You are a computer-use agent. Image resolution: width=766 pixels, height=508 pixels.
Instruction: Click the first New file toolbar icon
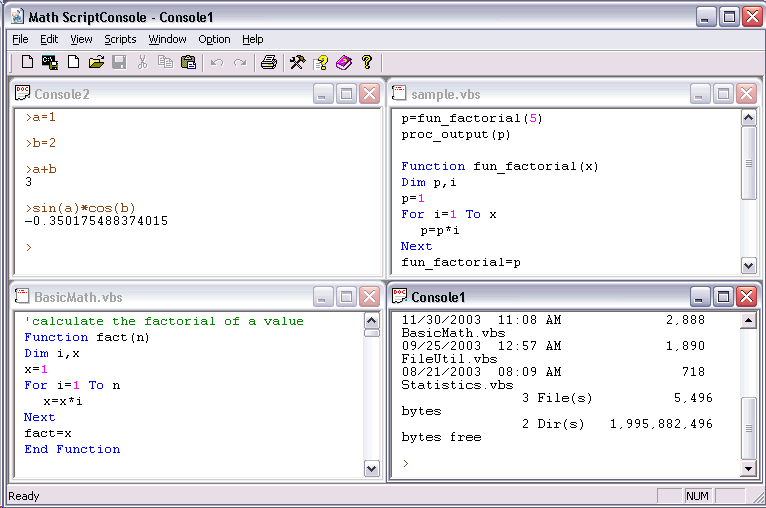click(28, 62)
